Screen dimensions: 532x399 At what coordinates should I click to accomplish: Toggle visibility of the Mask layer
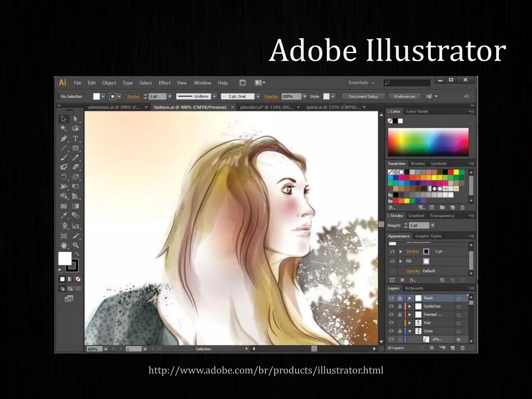click(391, 298)
